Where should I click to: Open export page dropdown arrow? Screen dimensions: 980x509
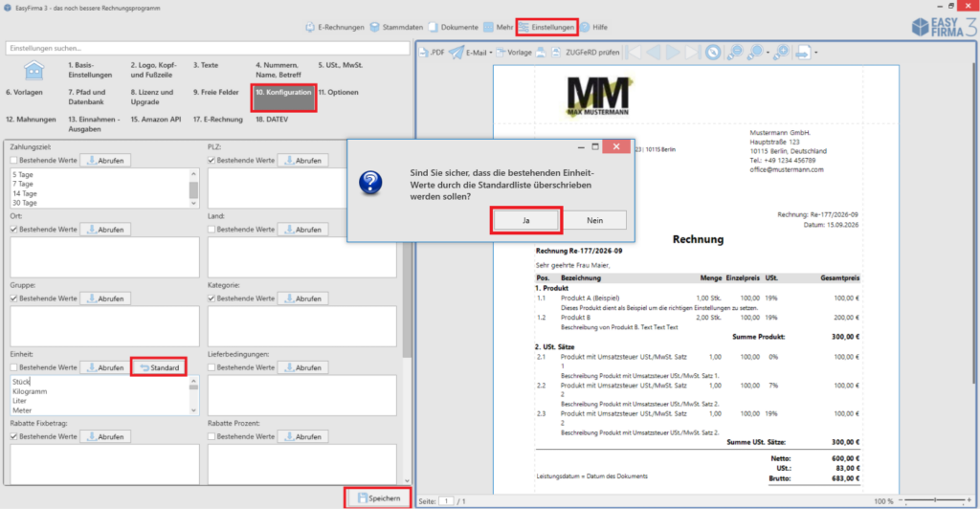coord(815,53)
